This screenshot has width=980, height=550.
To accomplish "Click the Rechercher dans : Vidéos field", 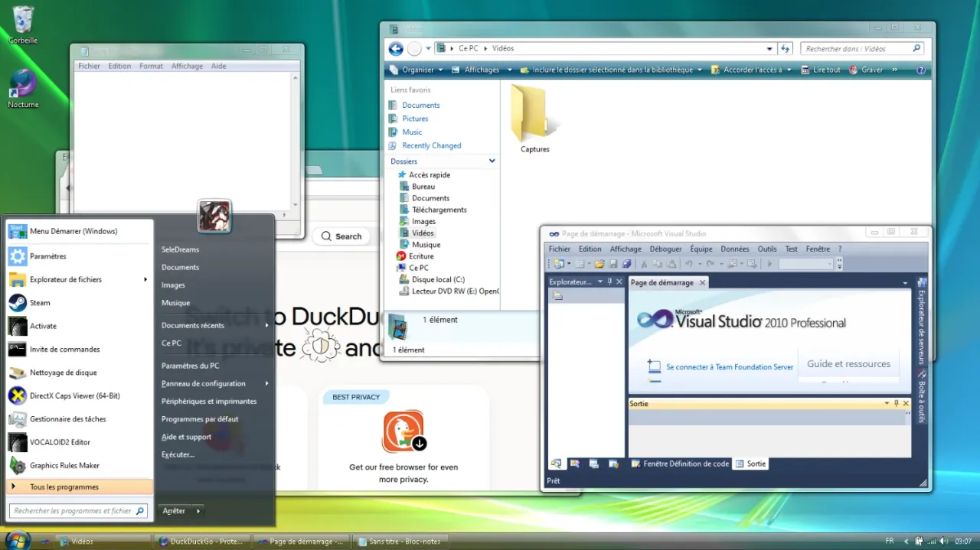I will pos(861,48).
